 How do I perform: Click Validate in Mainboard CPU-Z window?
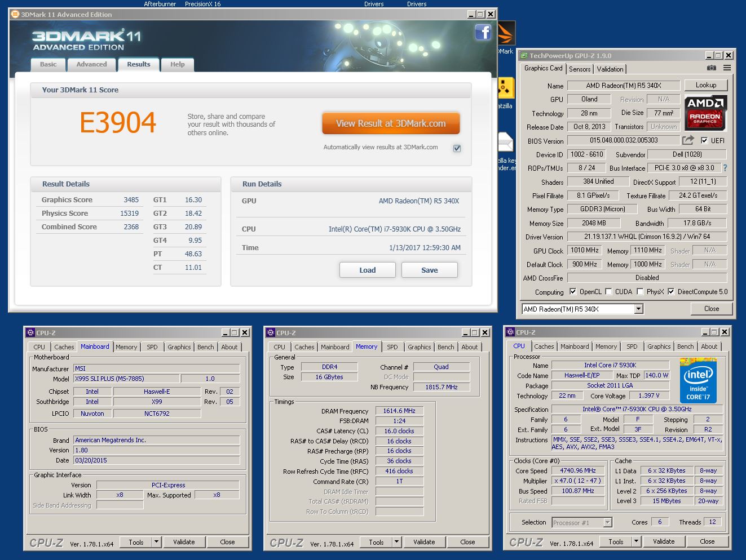point(184,542)
